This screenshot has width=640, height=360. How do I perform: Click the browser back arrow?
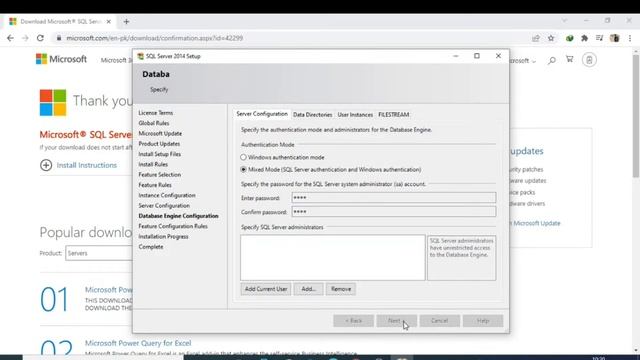point(10,38)
